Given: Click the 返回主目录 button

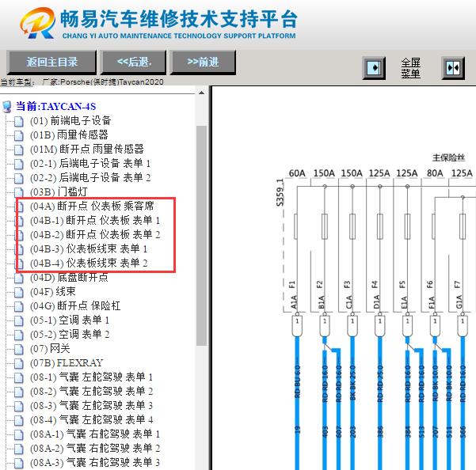Looking at the screenshot, I should (51, 63).
